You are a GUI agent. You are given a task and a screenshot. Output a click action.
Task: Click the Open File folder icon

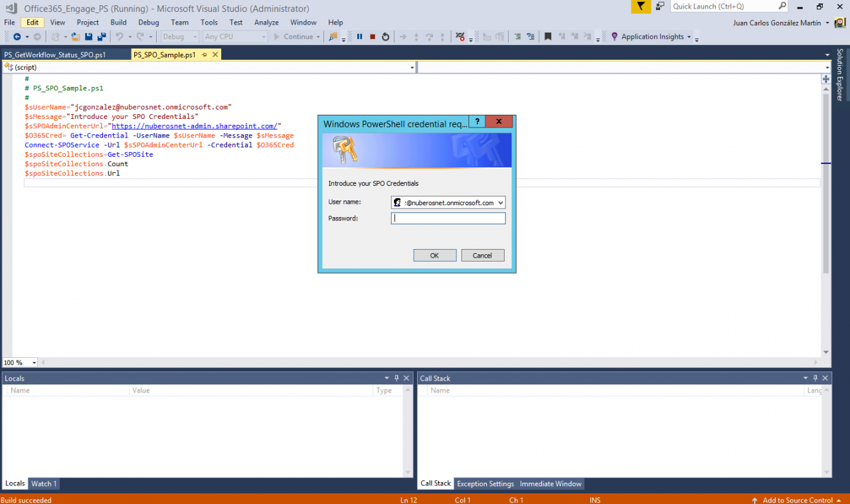tap(76, 37)
